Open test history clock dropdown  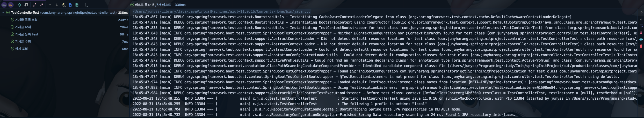(x=63, y=5)
